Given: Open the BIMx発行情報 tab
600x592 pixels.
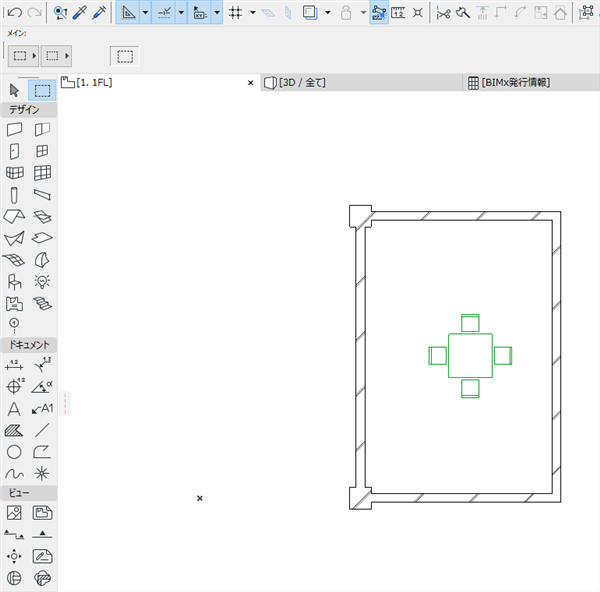Looking at the screenshot, I should (509, 83).
